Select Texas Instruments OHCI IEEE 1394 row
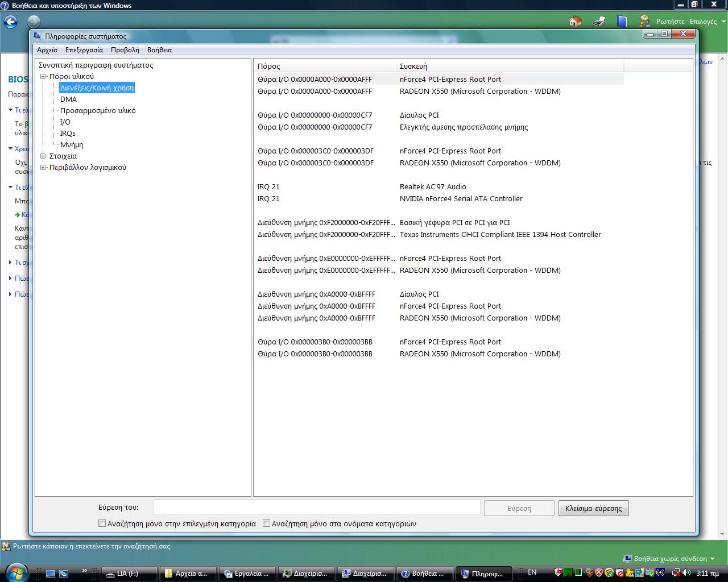This screenshot has height=582, width=728. click(x=440, y=234)
